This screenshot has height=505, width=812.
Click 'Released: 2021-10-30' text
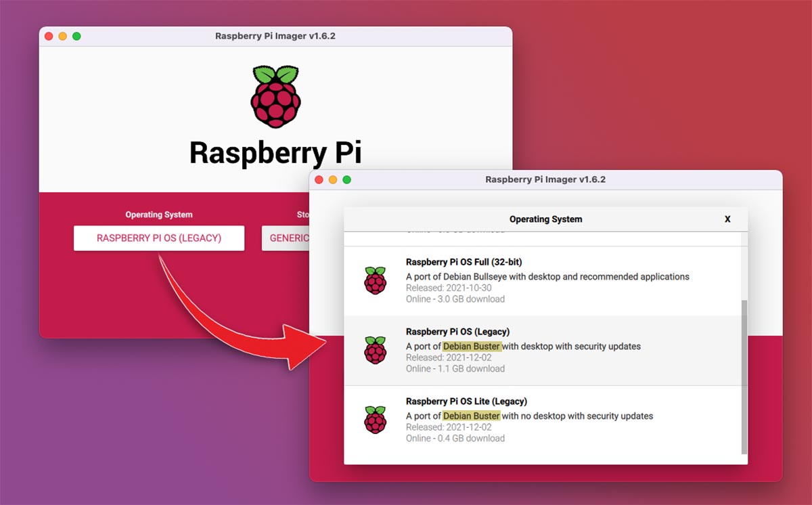tap(449, 288)
